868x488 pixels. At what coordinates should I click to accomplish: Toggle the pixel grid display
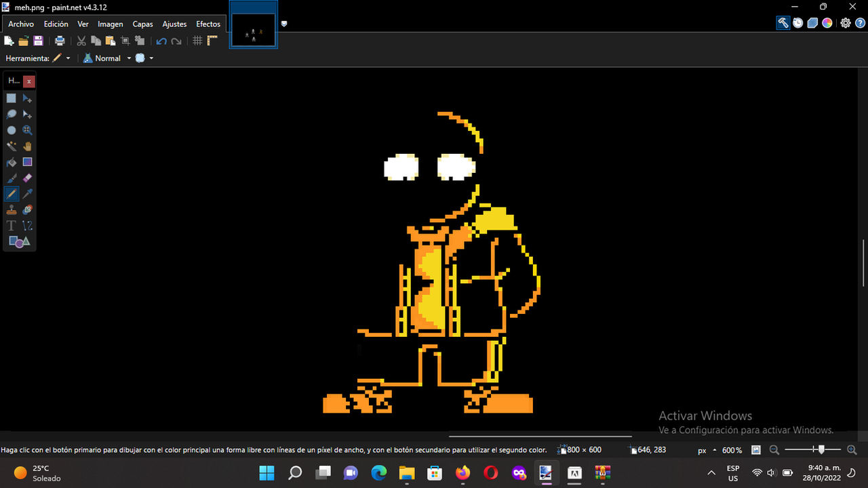coord(197,41)
